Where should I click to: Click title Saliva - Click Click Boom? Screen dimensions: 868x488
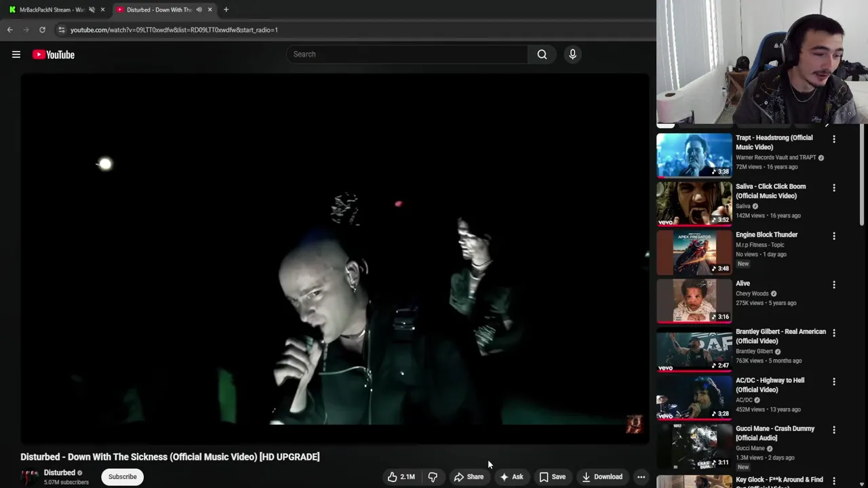(771, 191)
